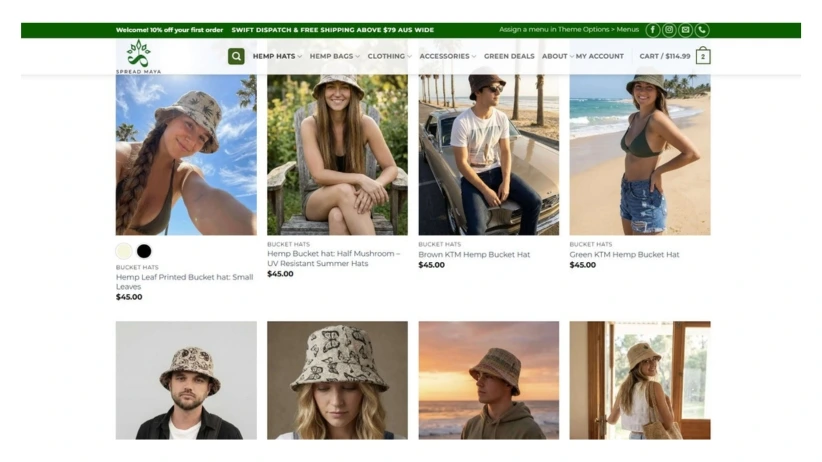Click $45.00 price under Brown KTM hat
822x462 pixels.
pyautogui.click(x=431, y=265)
